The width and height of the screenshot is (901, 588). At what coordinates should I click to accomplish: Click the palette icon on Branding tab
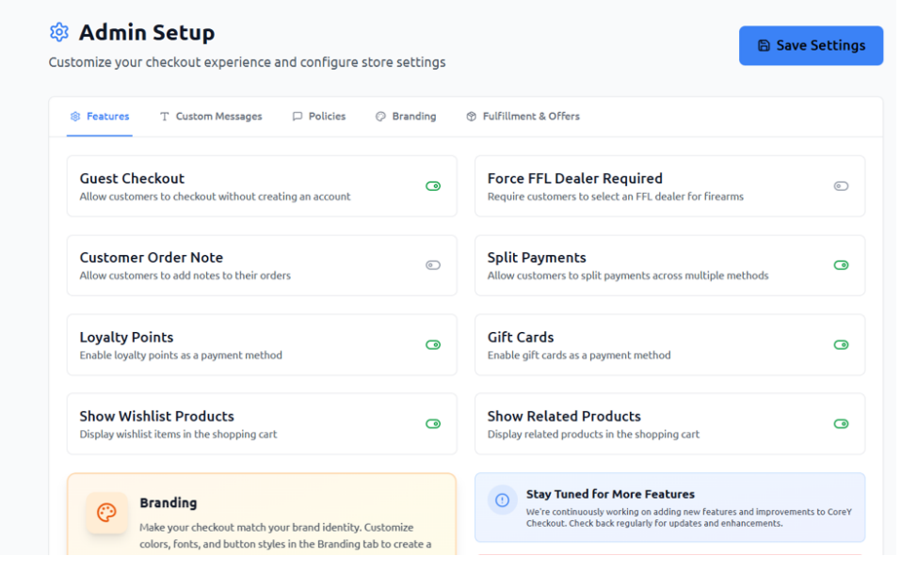[380, 117]
